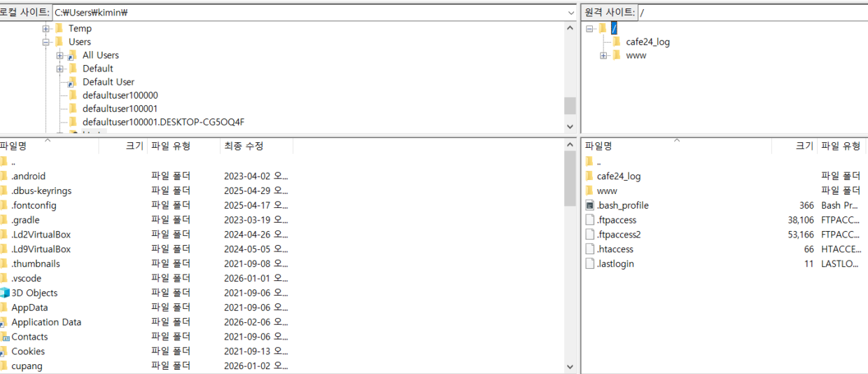Click the .bash_profile file icon
The height and width of the screenshot is (374, 868).
pyautogui.click(x=589, y=205)
